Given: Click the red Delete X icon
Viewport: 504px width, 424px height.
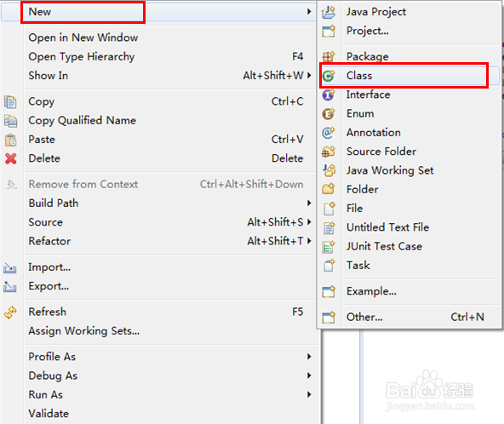Looking at the screenshot, I should (x=10, y=158).
